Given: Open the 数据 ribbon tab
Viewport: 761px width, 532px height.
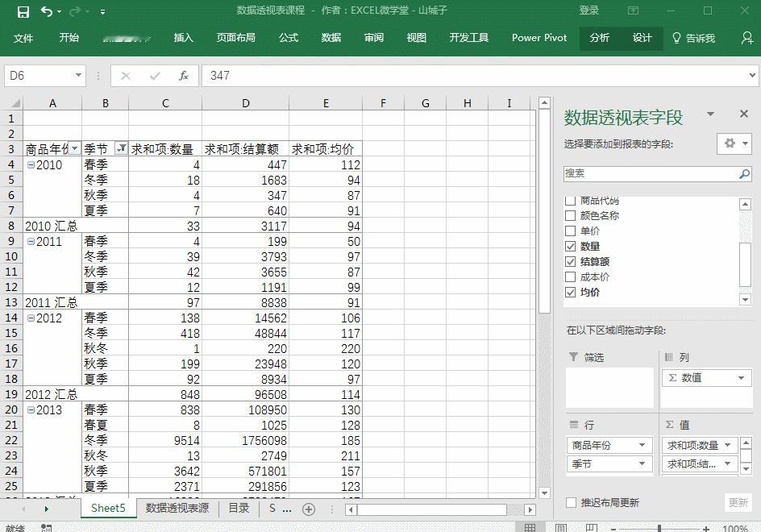Looking at the screenshot, I should click(x=331, y=38).
